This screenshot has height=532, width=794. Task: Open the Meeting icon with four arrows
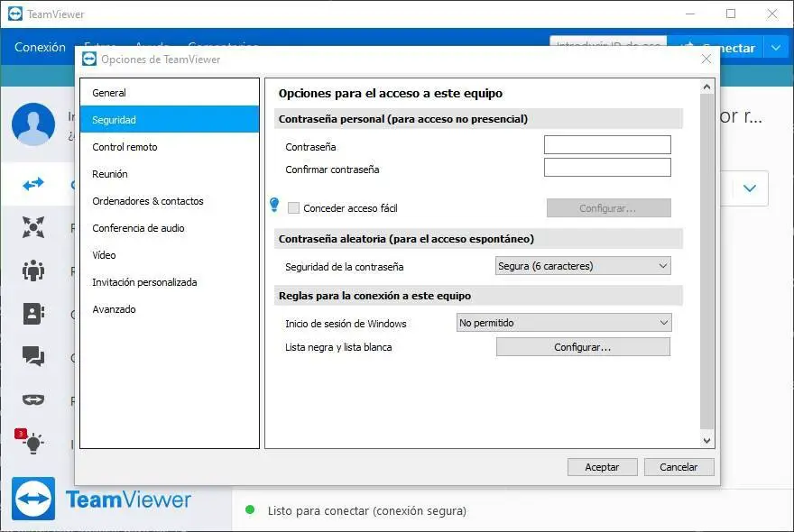coord(33,226)
